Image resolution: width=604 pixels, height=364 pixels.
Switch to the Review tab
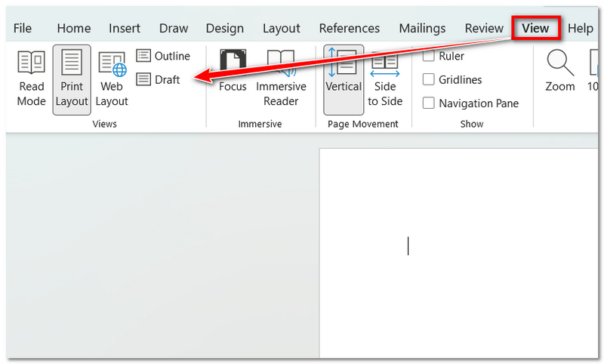point(484,29)
